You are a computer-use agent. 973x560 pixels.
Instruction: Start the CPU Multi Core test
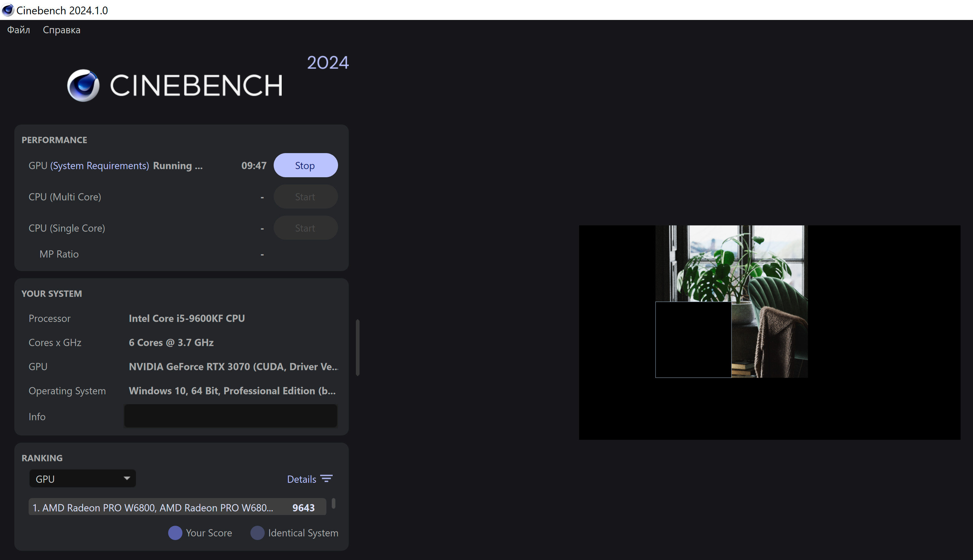pyautogui.click(x=305, y=196)
